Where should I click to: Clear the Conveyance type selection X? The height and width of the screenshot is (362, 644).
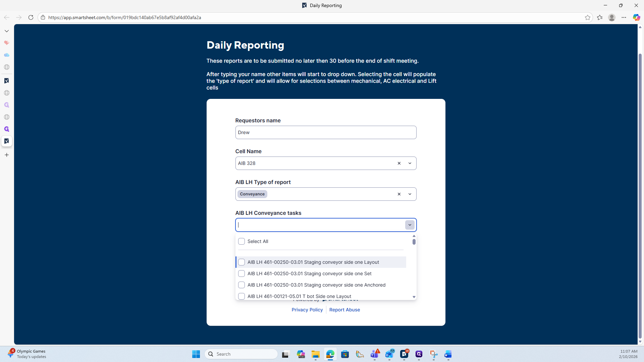pyautogui.click(x=399, y=194)
